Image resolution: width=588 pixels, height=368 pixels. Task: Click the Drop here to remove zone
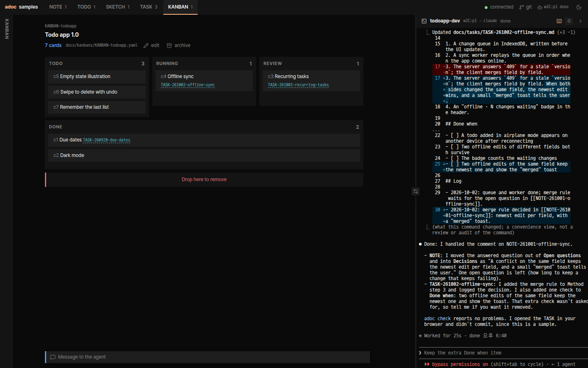click(x=204, y=180)
